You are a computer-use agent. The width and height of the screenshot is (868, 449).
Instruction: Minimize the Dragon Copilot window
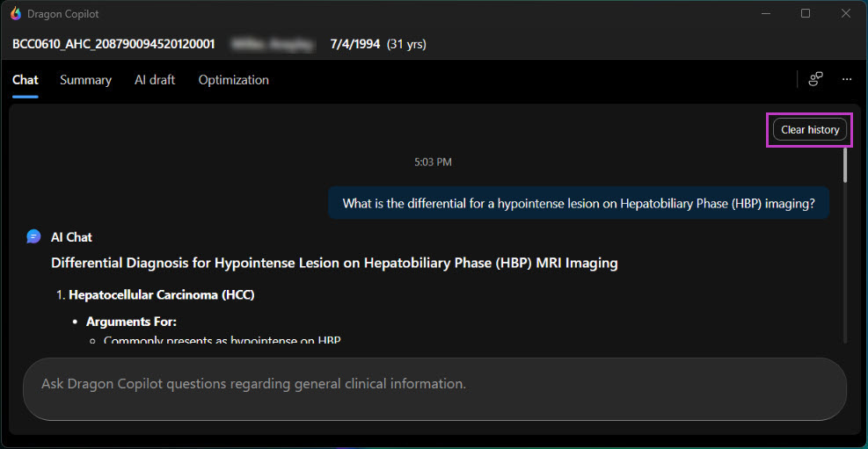pos(766,14)
